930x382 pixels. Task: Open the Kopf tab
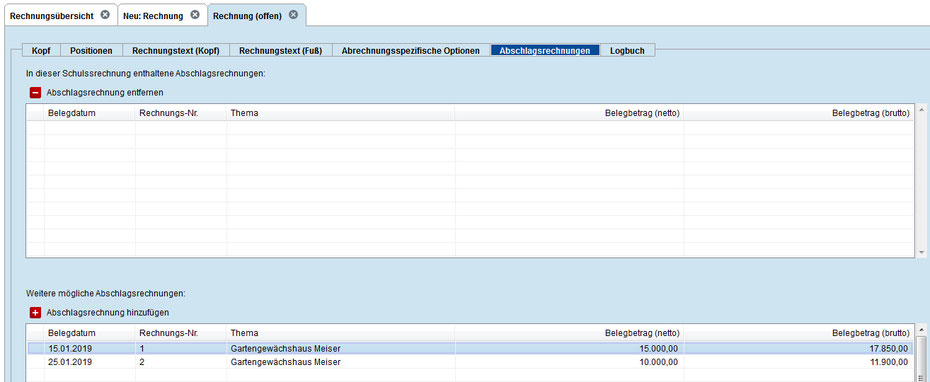[41, 50]
